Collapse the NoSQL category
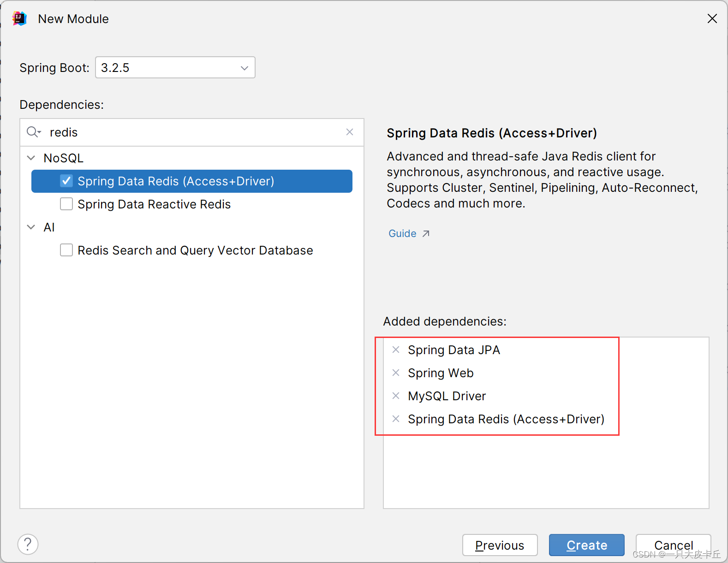Screen dimensions: 728x563 point(31,158)
